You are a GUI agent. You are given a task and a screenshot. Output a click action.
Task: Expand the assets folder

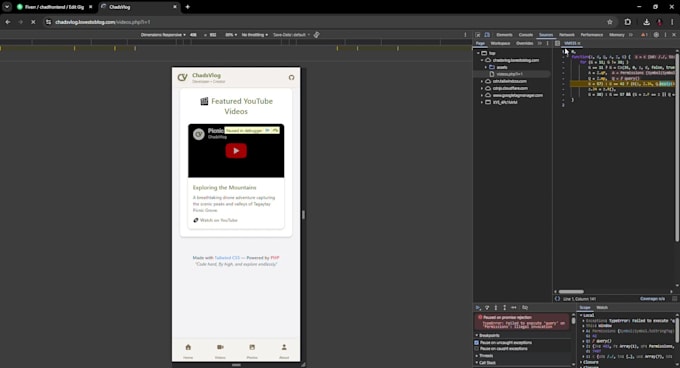point(485,67)
